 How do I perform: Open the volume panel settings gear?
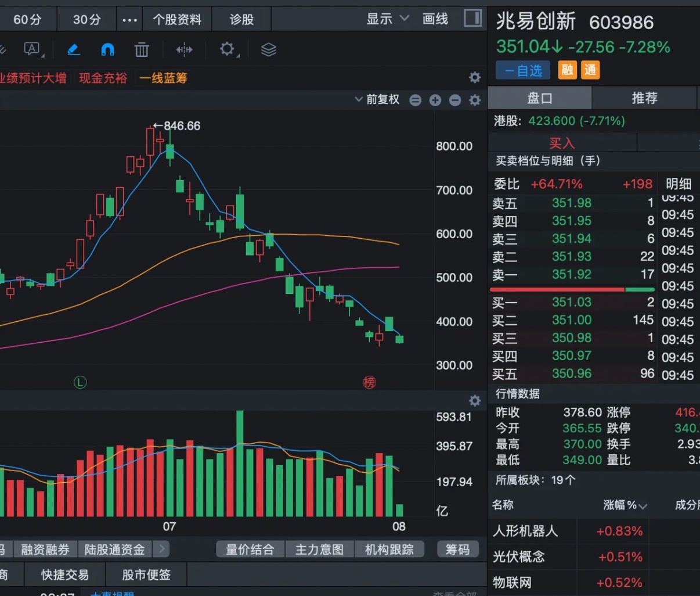click(475, 401)
